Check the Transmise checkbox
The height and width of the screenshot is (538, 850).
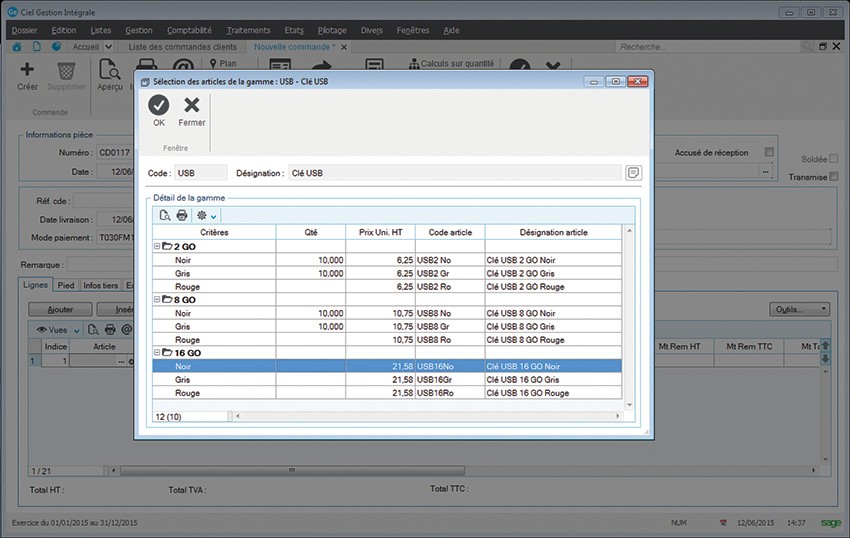click(x=834, y=177)
